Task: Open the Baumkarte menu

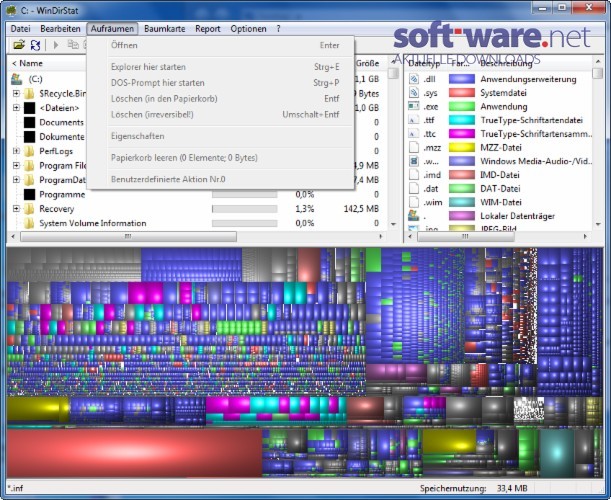Action: coord(164,29)
